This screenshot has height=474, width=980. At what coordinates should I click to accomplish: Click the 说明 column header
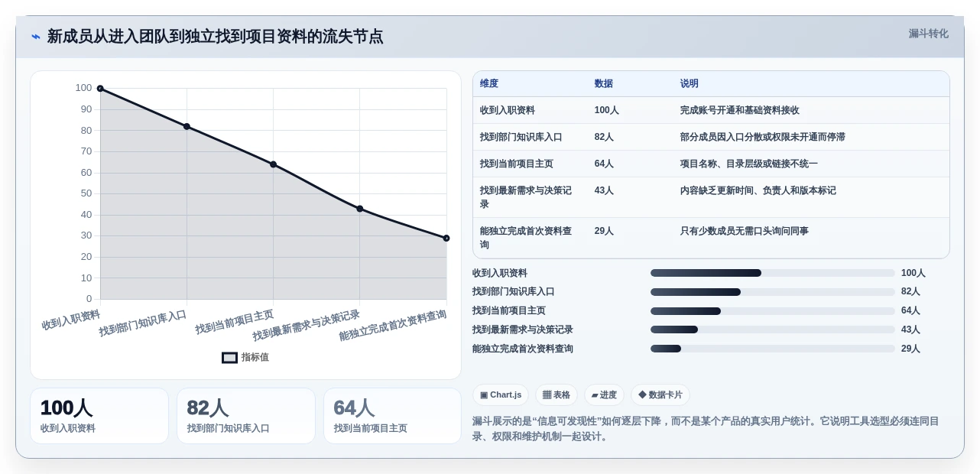pyautogui.click(x=690, y=83)
